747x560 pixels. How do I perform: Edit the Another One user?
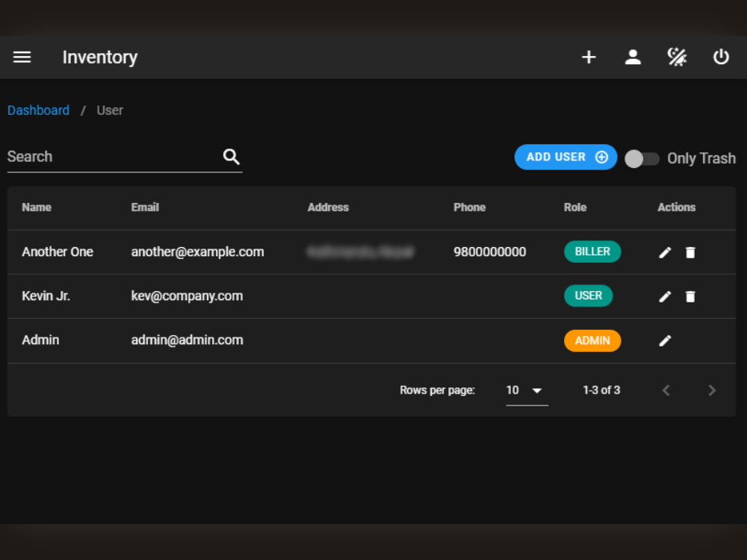click(665, 252)
